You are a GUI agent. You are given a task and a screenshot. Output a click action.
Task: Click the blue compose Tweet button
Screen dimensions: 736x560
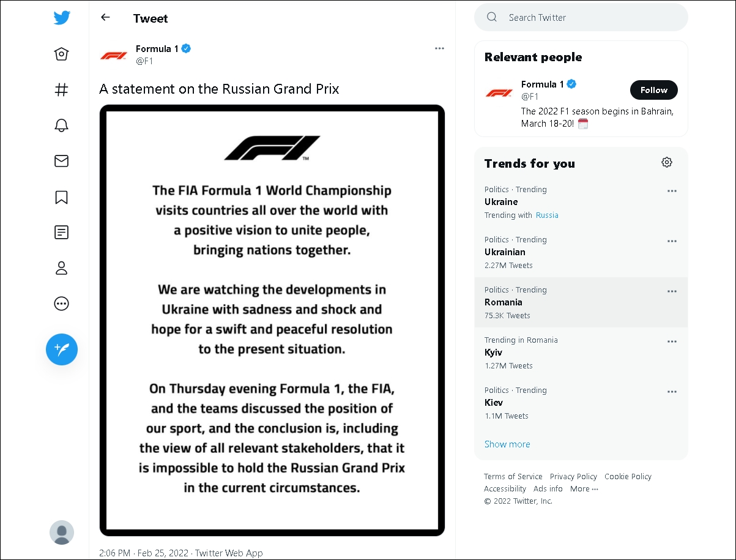coord(62,349)
